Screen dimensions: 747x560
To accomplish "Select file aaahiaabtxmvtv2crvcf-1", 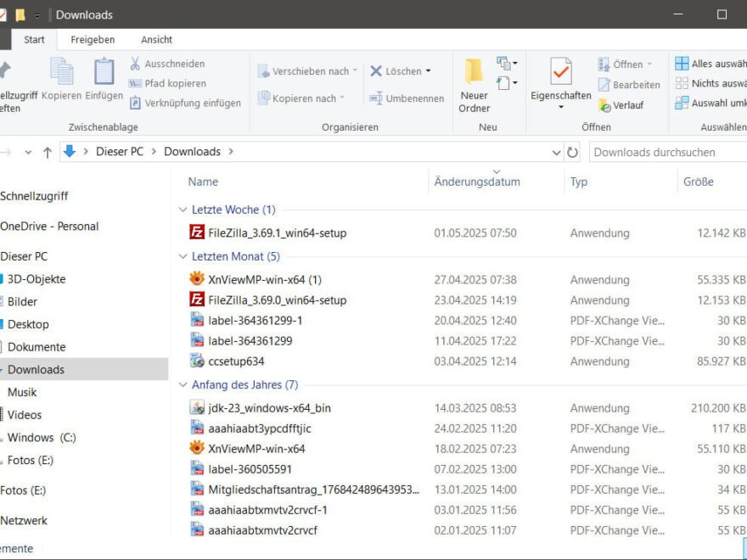I will (x=267, y=510).
